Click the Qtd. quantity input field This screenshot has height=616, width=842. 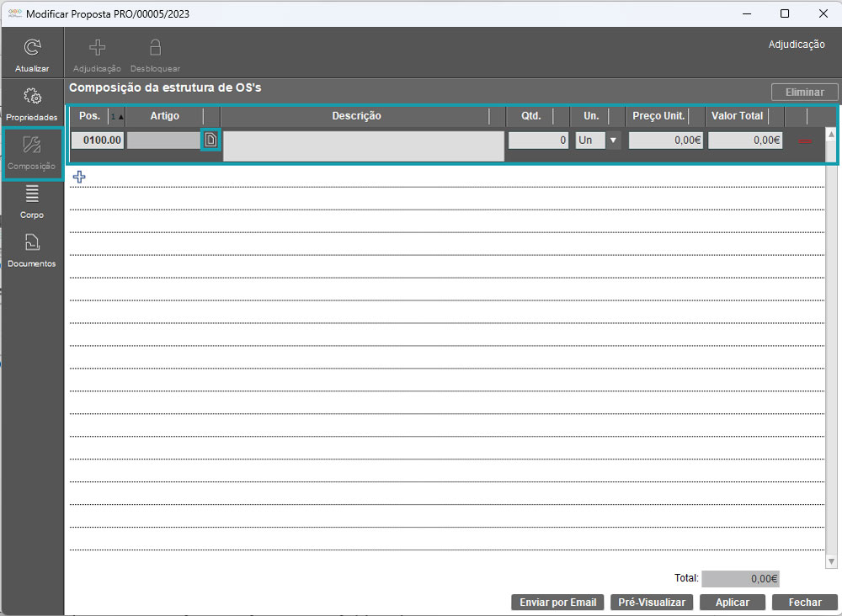click(538, 141)
